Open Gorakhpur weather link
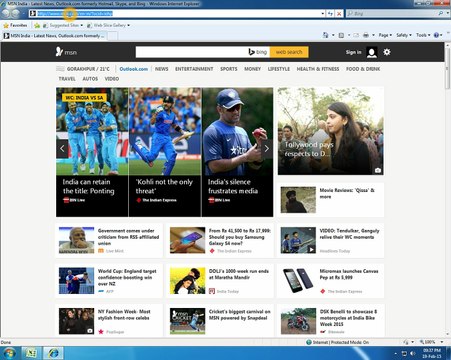The image size is (451, 360). click(83, 69)
